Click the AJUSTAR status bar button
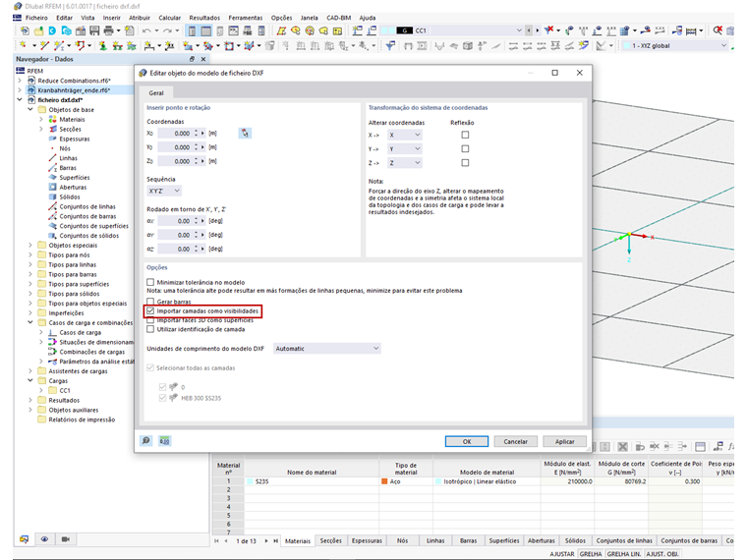The width and height of the screenshot is (747, 560). [562, 554]
